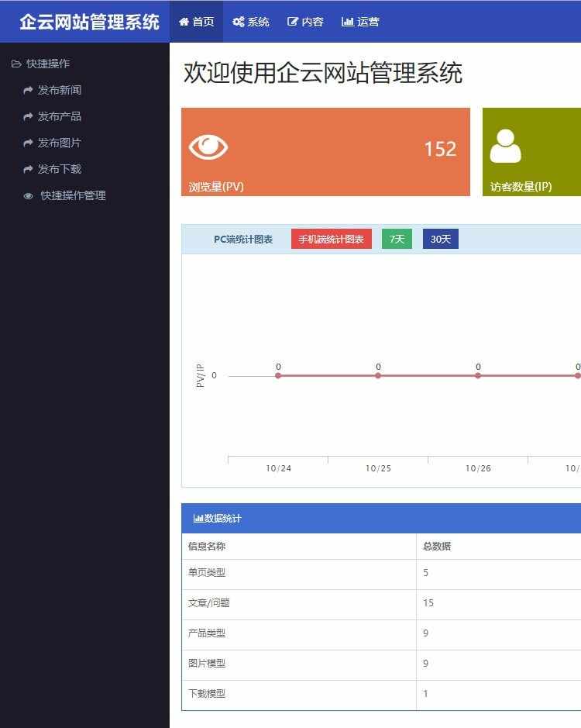Click the 总数据 column header
Image resolution: width=581 pixels, height=728 pixels.
(437, 546)
